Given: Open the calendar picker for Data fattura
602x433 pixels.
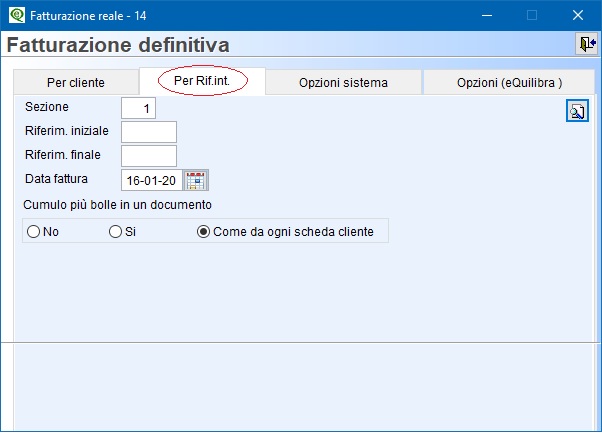Looking at the screenshot, I should (x=196, y=180).
